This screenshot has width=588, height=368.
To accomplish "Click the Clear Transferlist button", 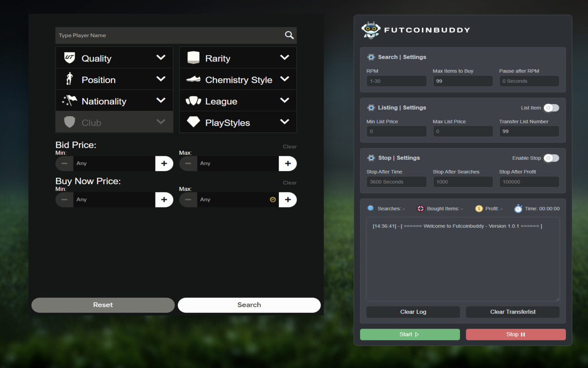I will (x=513, y=312).
